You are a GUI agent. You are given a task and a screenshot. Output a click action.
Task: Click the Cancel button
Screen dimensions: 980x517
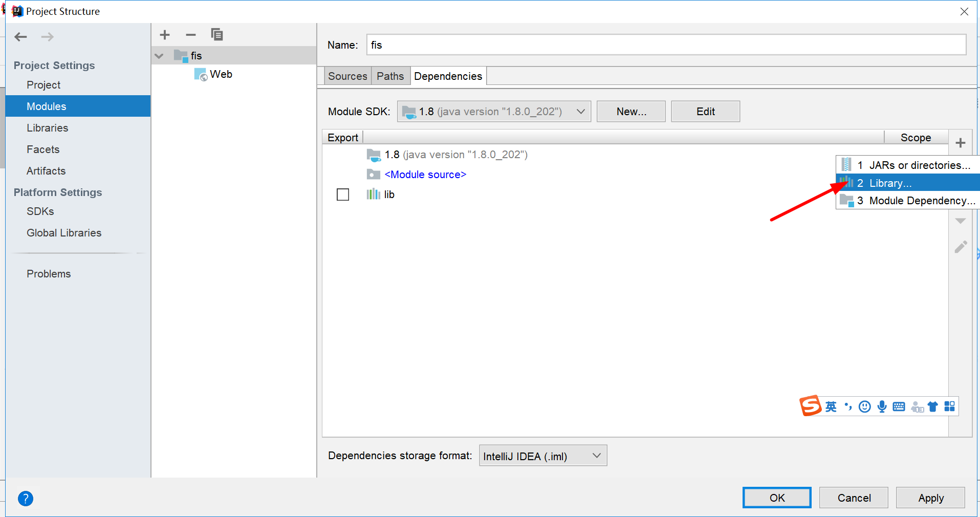(x=854, y=498)
